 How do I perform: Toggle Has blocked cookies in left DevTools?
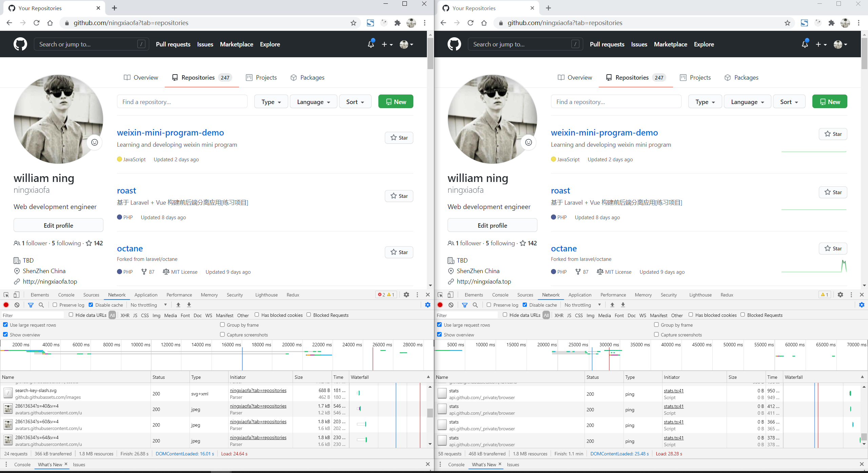tap(257, 314)
